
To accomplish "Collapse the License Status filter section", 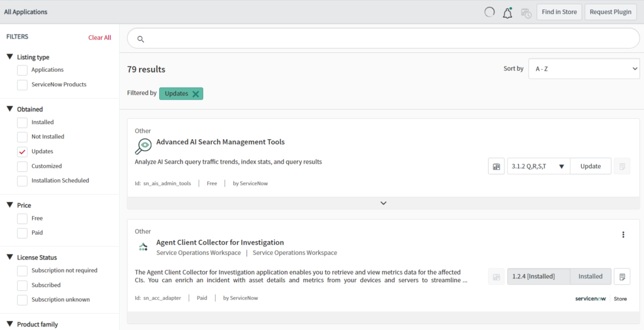I will 10,257.
